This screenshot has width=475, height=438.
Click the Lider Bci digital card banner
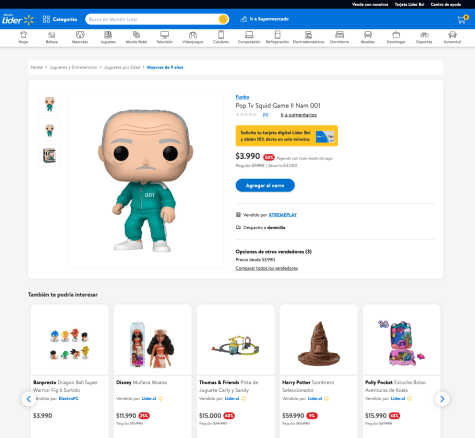tap(287, 136)
